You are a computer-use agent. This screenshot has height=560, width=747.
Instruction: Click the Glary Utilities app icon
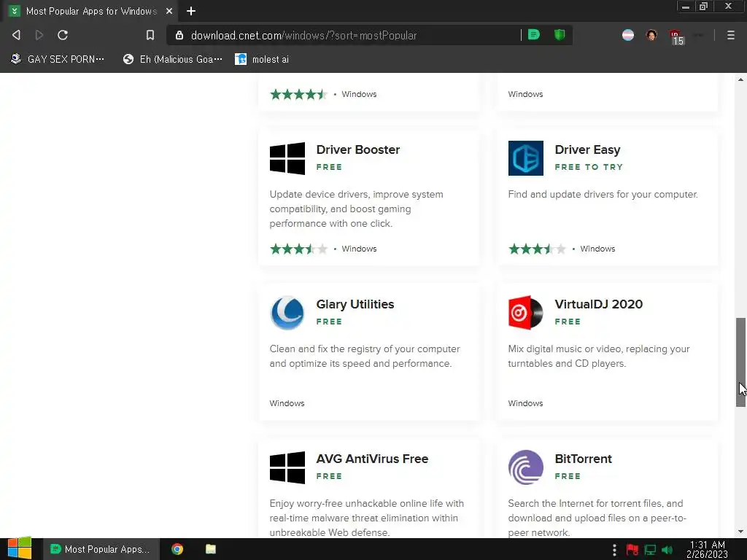(287, 313)
